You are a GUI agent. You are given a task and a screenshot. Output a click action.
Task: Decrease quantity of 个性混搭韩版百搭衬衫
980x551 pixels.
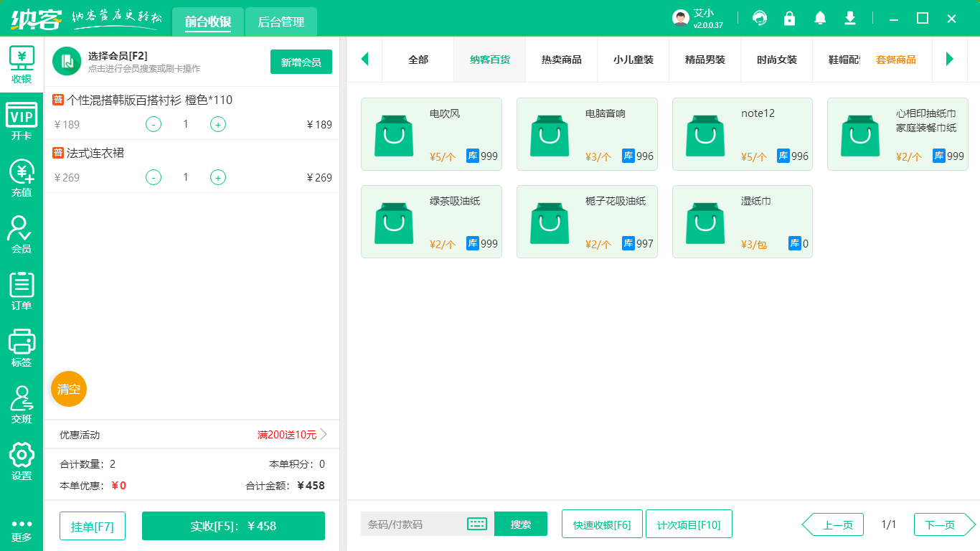[x=154, y=124]
